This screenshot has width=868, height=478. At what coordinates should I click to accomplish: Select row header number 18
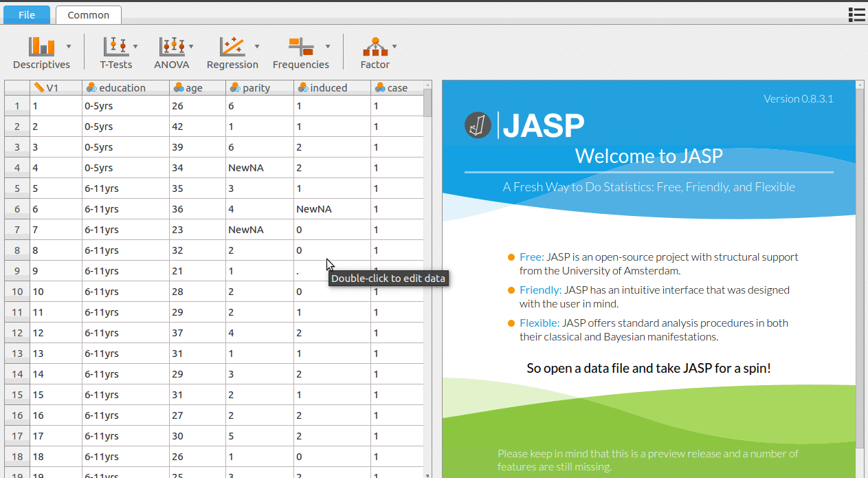17,457
